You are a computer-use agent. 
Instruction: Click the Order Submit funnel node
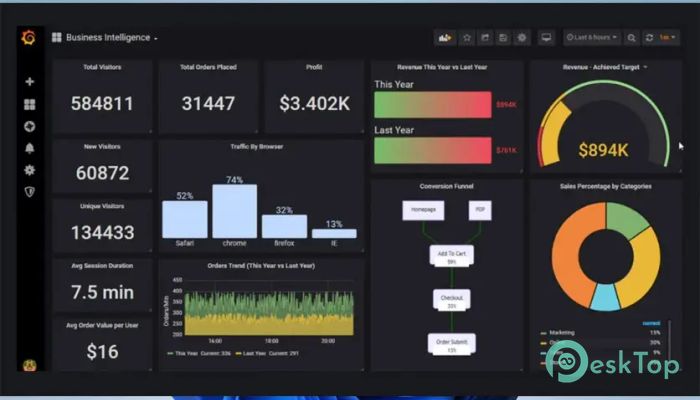[x=452, y=344]
